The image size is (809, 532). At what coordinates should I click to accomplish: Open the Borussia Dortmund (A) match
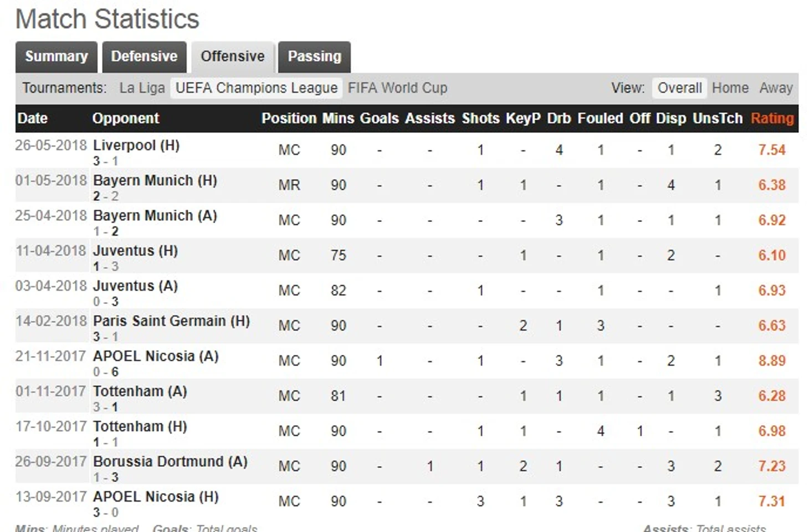coord(170,462)
